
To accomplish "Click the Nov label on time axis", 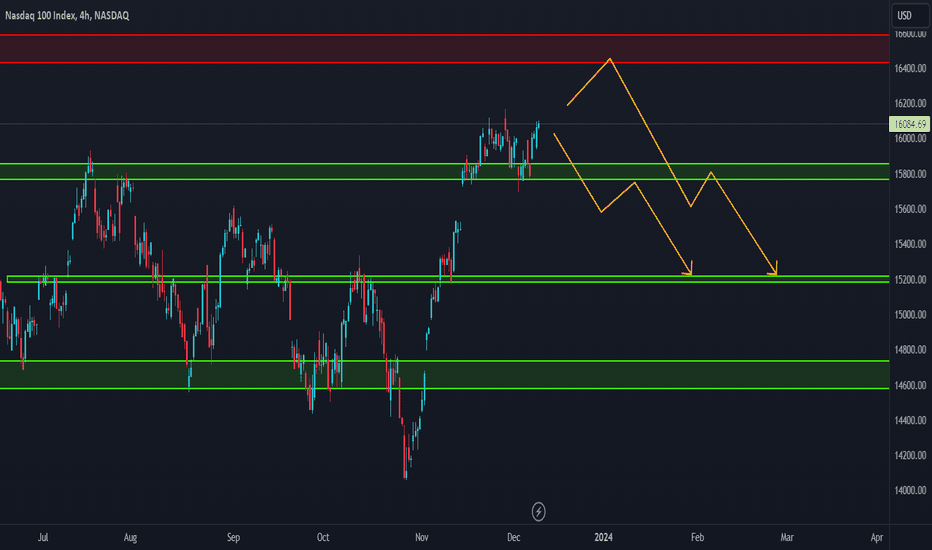I will 421,538.
